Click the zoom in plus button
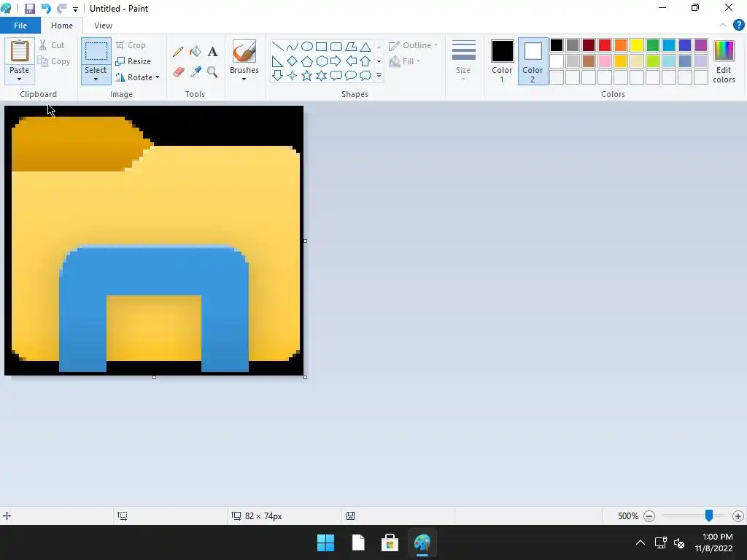The height and width of the screenshot is (560, 747). 738,516
